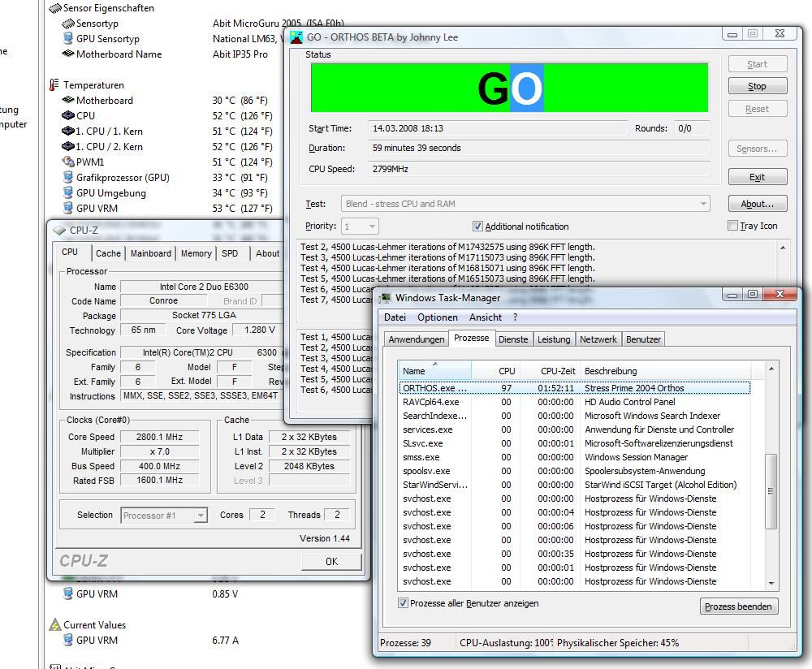Switch to the Netzwerk tab
Image resolution: width=812 pixels, height=669 pixels.
pos(598,339)
